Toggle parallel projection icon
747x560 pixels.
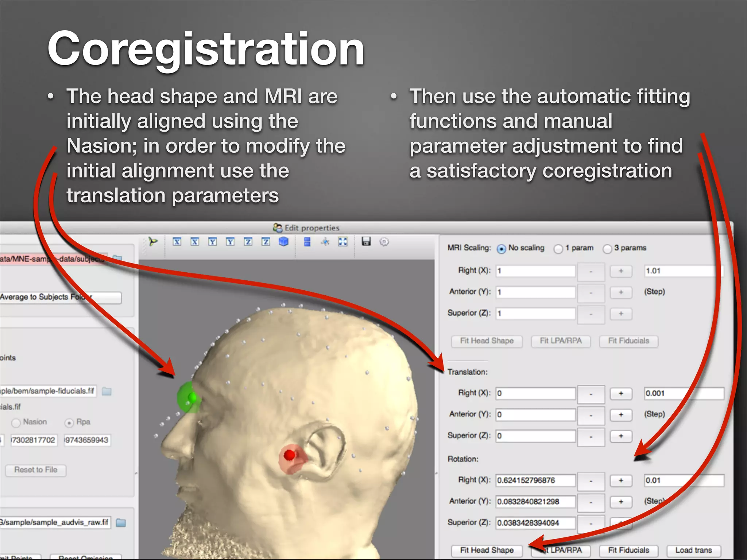click(x=307, y=242)
